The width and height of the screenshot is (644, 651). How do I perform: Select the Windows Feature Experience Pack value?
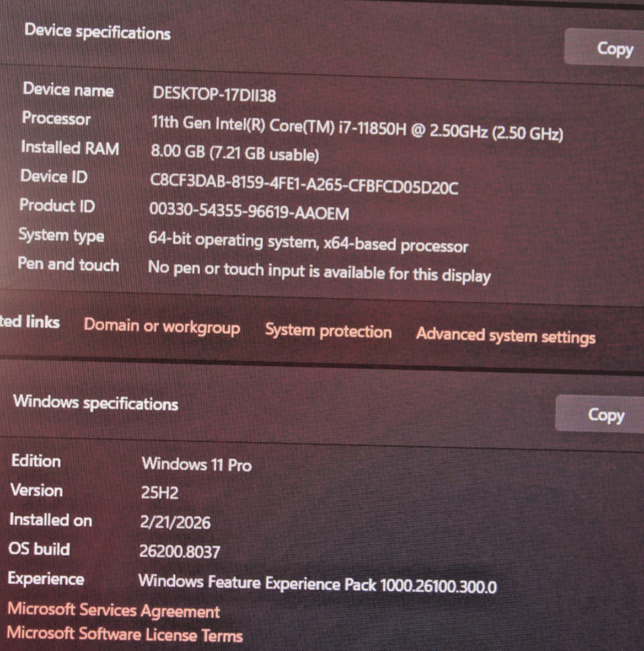[317, 584]
